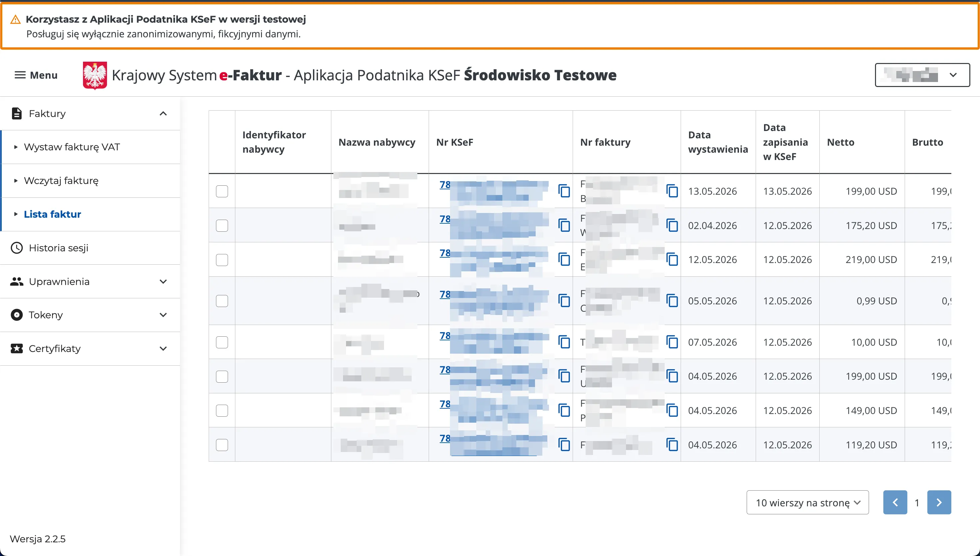This screenshot has width=980, height=556.
Task: Copy KSeF number for invoice issued 13.05.2026
Action: point(564,191)
